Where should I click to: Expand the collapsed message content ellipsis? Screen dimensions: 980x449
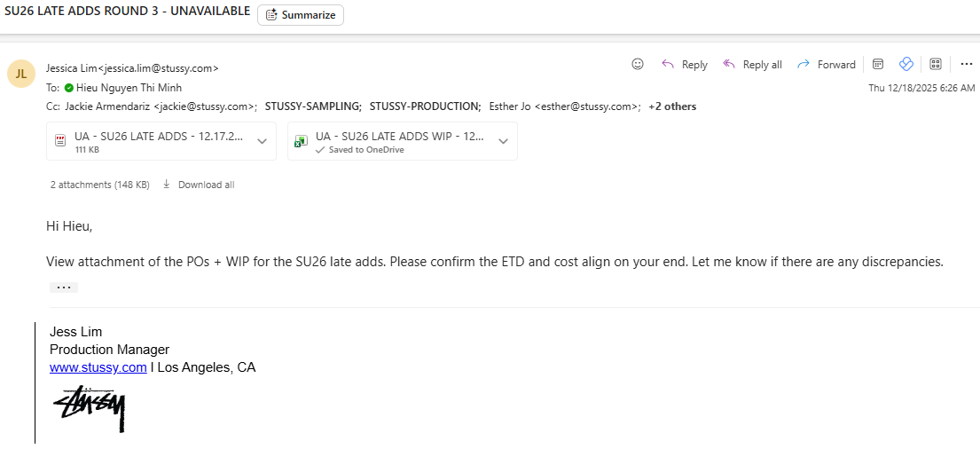click(64, 288)
